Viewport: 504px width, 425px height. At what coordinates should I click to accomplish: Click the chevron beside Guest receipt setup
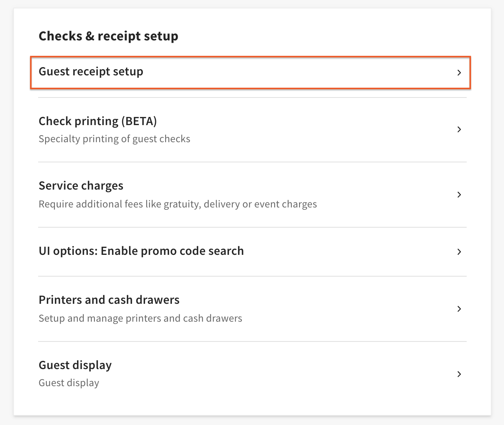pyautogui.click(x=459, y=73)
